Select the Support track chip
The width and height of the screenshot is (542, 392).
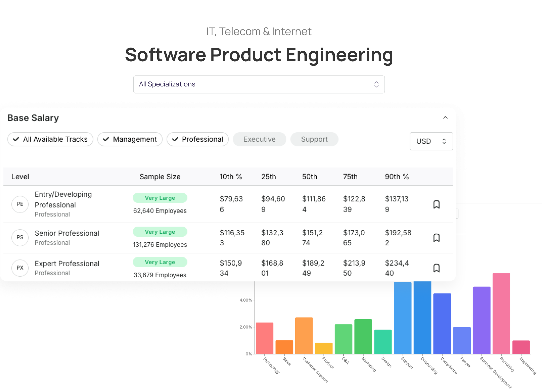tap(314, 139)
